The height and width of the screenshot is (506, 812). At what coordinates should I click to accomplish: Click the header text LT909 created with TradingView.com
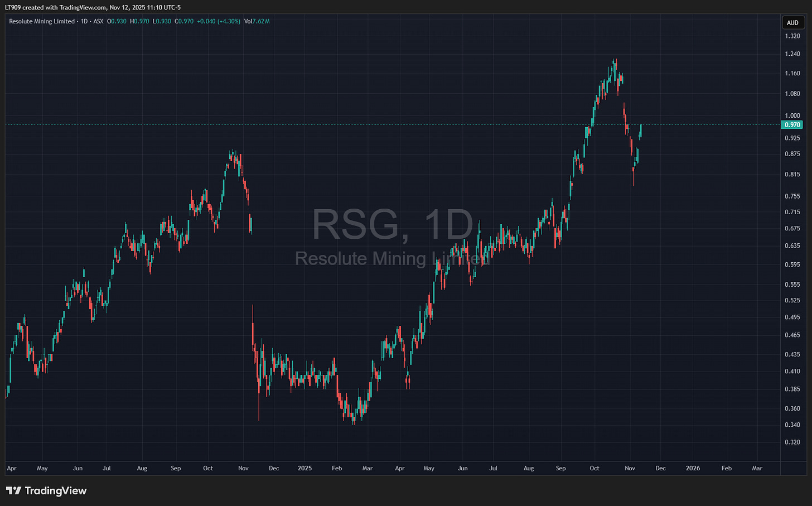tap(56, 7)
